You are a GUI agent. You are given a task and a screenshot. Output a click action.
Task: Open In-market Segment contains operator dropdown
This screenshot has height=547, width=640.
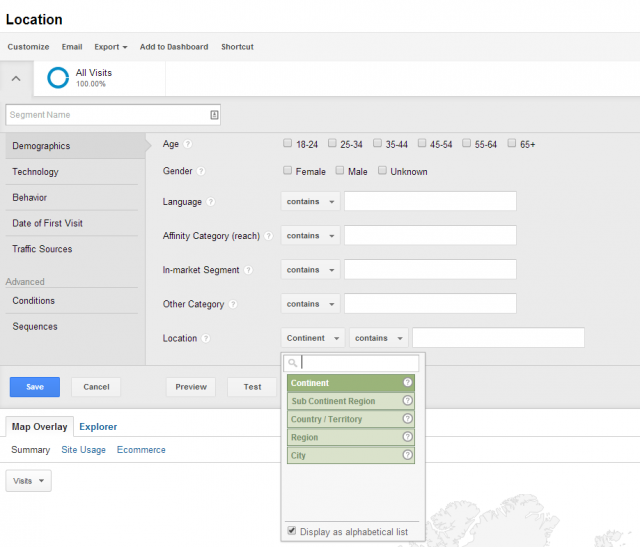(310, 269)
